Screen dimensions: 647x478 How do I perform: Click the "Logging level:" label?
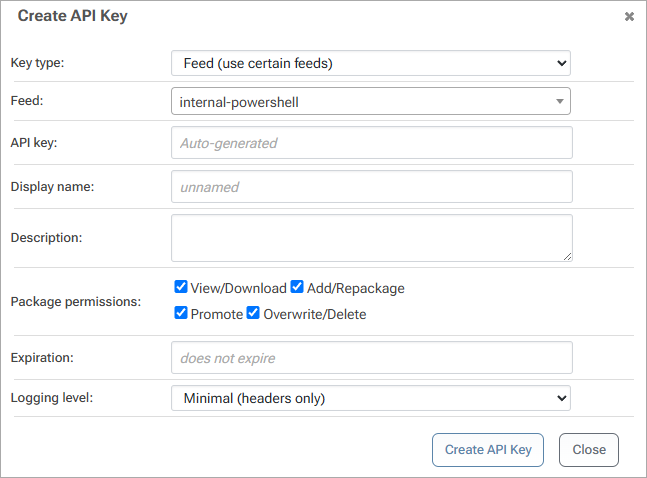coord(52,398)
